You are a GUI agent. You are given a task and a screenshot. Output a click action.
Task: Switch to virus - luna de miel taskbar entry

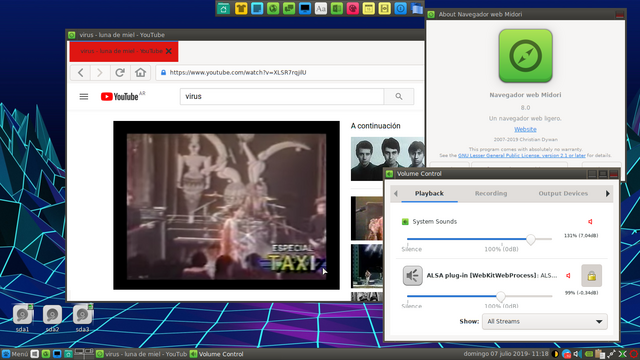pos(141,354)
